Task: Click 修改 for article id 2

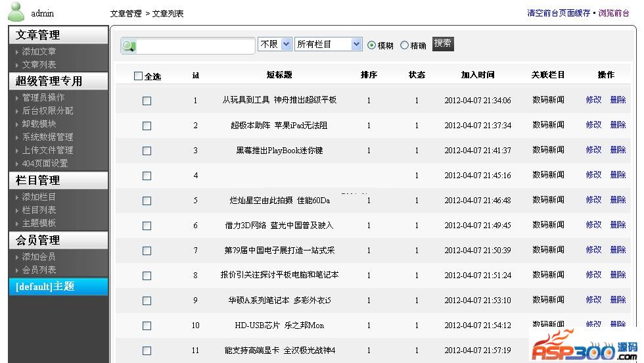Action: pyautogui.click(x=593, y=125)
